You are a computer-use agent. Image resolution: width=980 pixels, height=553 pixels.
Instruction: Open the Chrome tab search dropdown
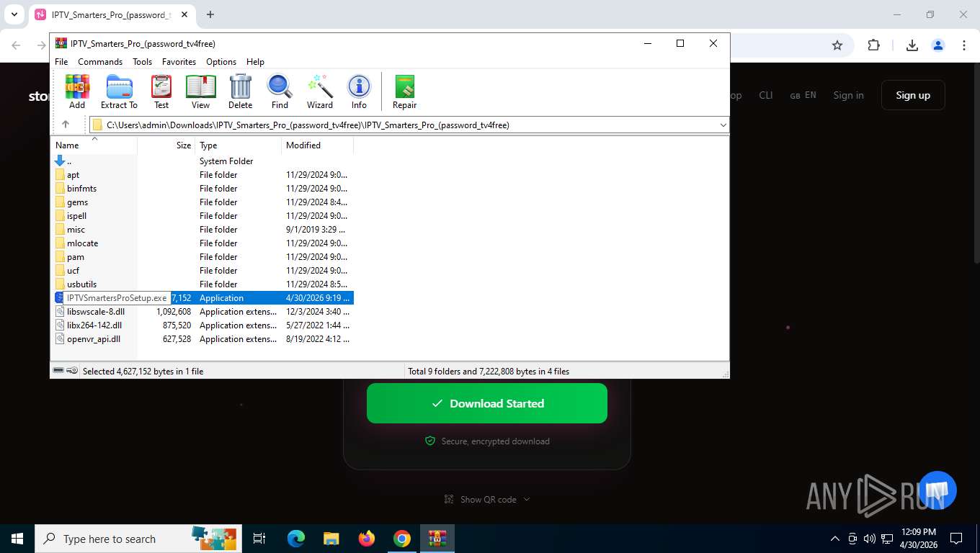[14, 14]
